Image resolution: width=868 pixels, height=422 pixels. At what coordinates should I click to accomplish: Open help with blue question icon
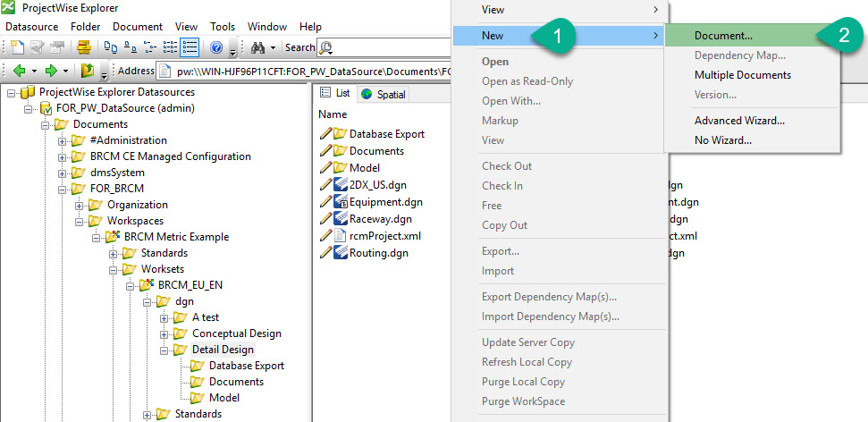pyautogui.click(x=216, y=47)
